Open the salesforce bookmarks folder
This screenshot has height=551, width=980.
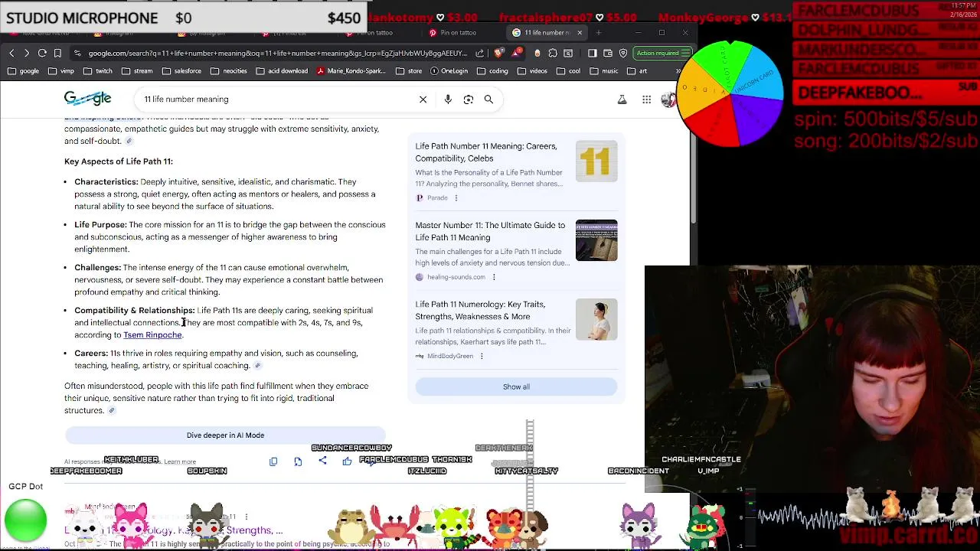[x=181, y=71]
